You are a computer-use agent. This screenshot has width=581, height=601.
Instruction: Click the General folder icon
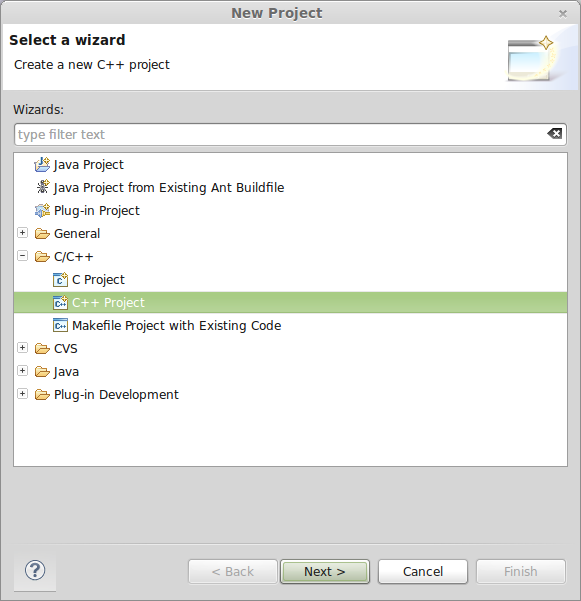point(42,233)
